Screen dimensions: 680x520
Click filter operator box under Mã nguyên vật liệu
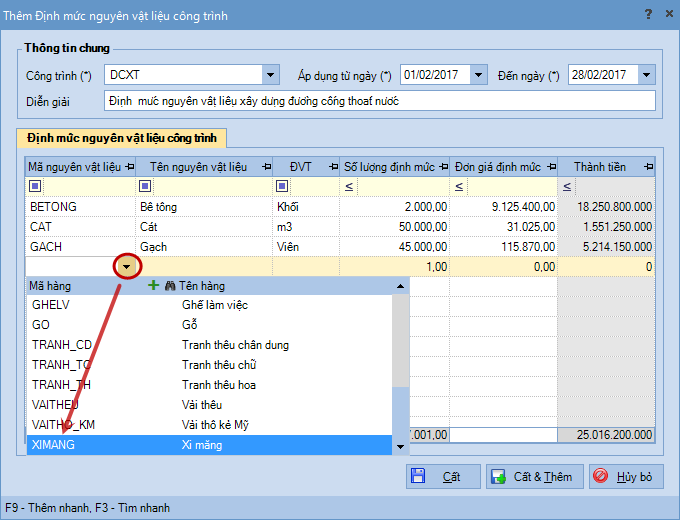[35, 186]
